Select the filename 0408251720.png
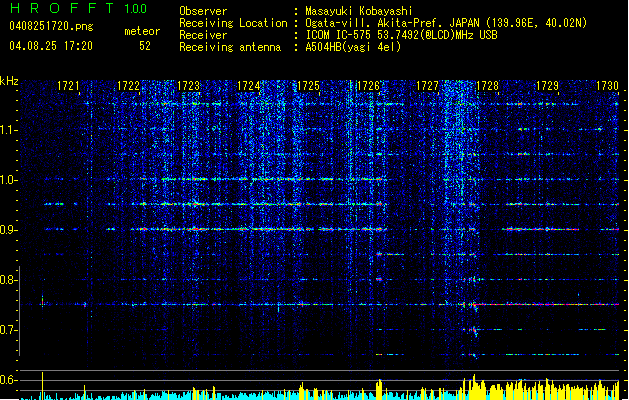 click(51, 27)
